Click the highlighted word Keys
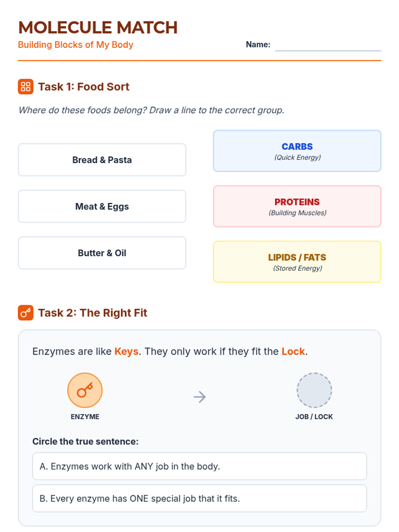Viewport: 399px width, 532px height. [x=126, y=351]
